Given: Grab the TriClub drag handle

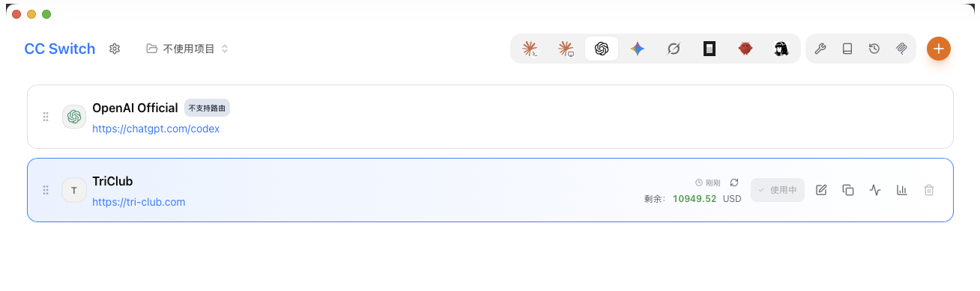Looking at the screenshot, I should point(46,190).
